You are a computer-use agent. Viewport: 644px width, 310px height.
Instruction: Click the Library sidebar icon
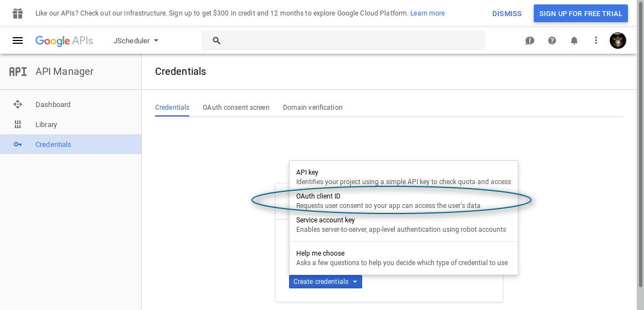click(18, 125)
